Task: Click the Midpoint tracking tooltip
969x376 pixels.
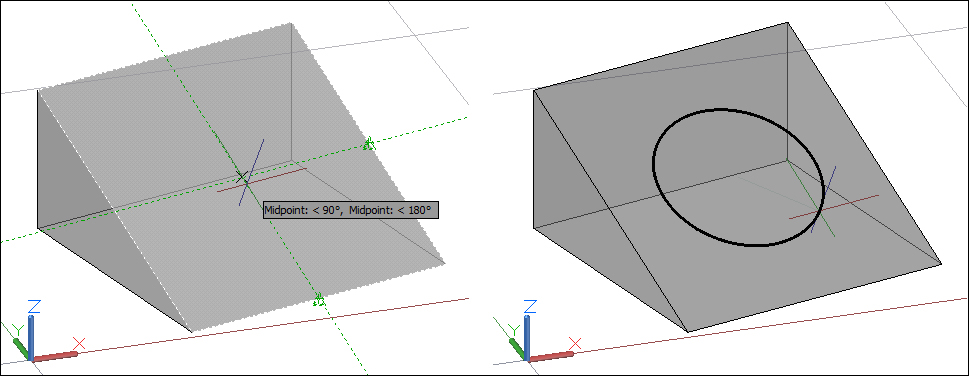Action: (x=351, y=210)
